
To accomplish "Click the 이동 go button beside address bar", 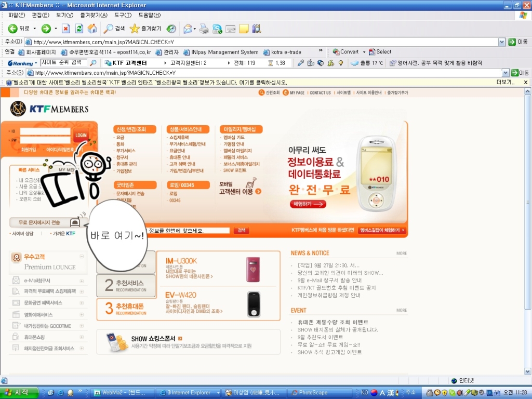I will point(518,42).
